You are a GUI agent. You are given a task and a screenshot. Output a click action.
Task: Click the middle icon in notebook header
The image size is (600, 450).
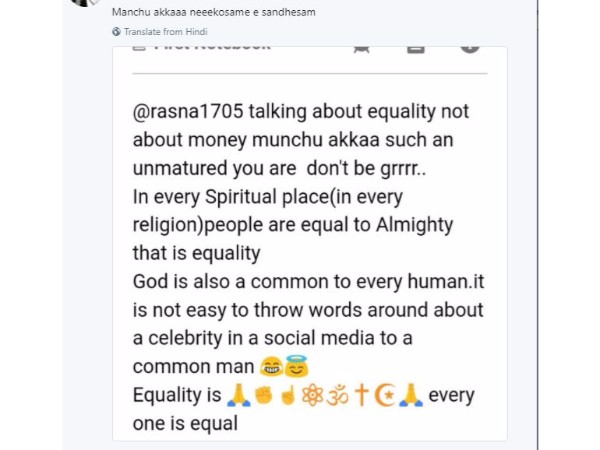pyautogui.click(x=416, y=49)
